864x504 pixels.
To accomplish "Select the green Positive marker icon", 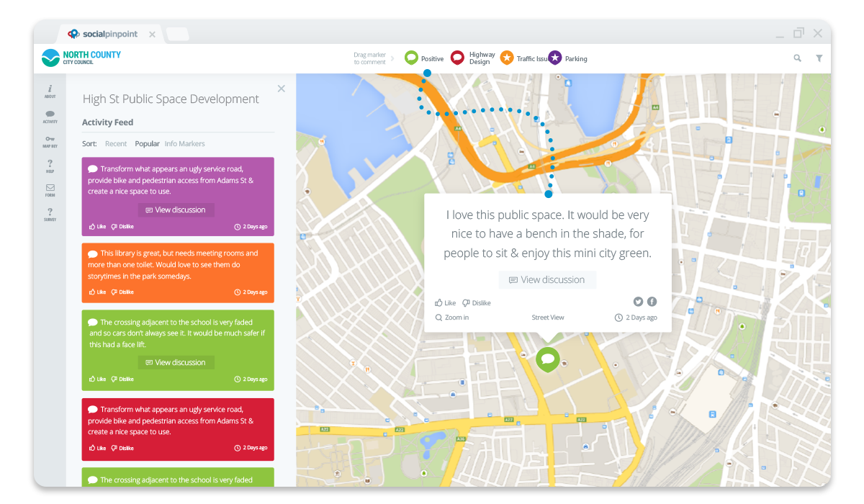I will (410, 58).
